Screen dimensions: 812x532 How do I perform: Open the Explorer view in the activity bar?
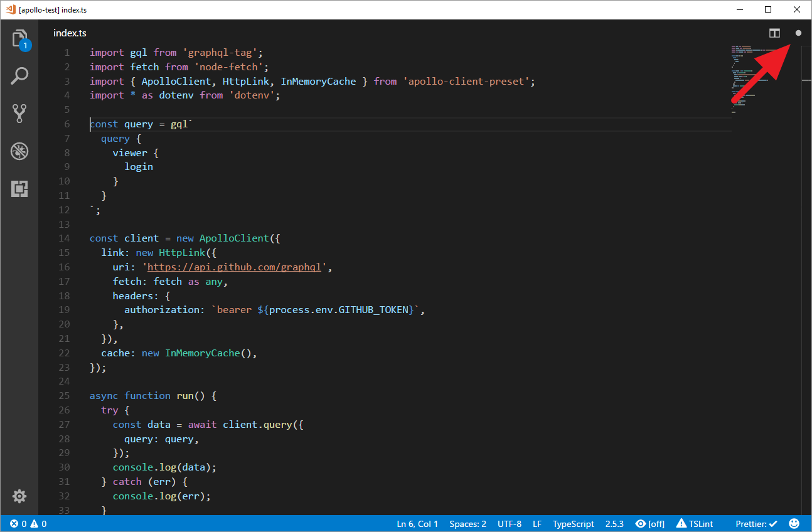click(19, 38)
